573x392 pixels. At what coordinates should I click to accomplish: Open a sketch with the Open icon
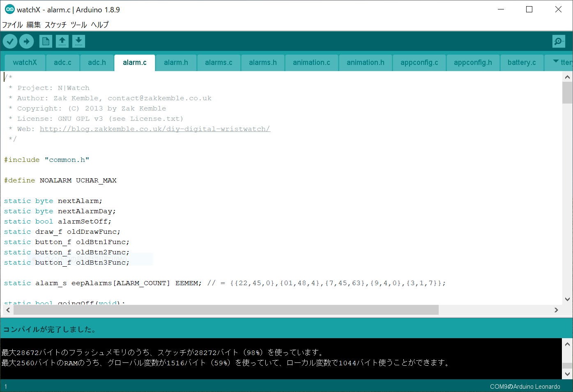click(62, 41)
